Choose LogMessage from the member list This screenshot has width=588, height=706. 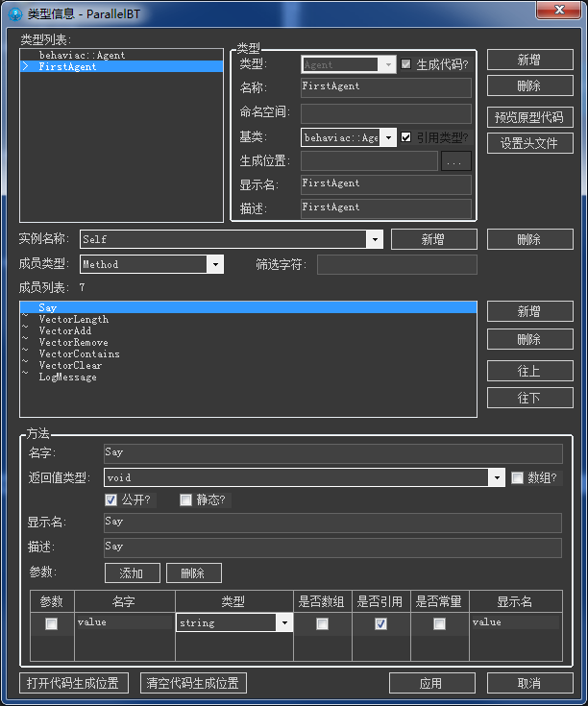click(67, 377)
